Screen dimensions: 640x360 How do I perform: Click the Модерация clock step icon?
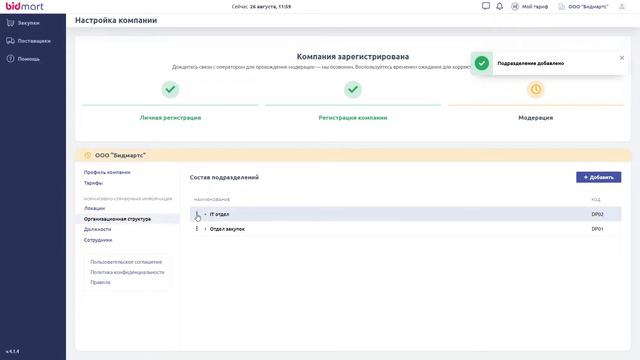pyautogui.click(x=536, y=89)
